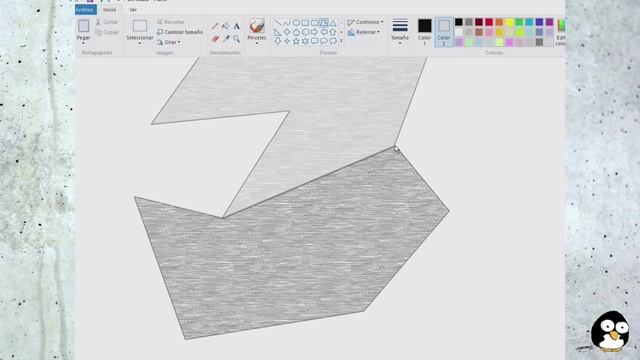Pick the purple color swatch
Screen dimensions: 640x360
(549, 22)
